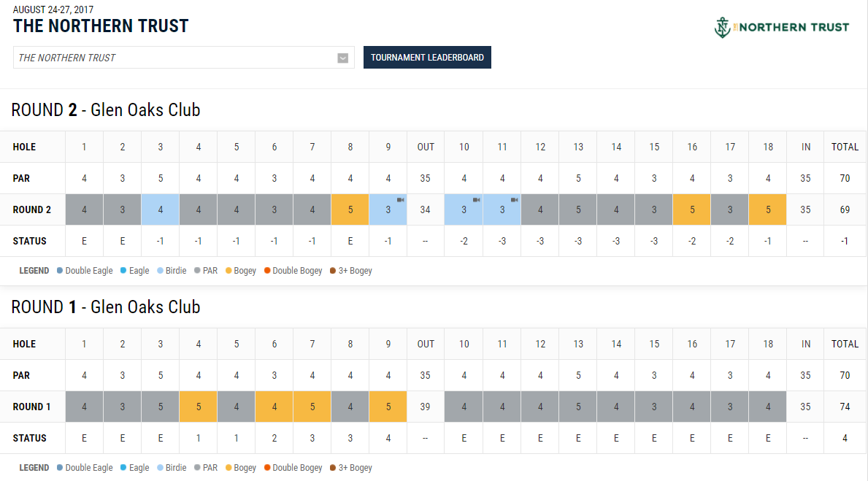Open the tournament selector dropdown arrow
868x481 pixels.
click(343, 58)
